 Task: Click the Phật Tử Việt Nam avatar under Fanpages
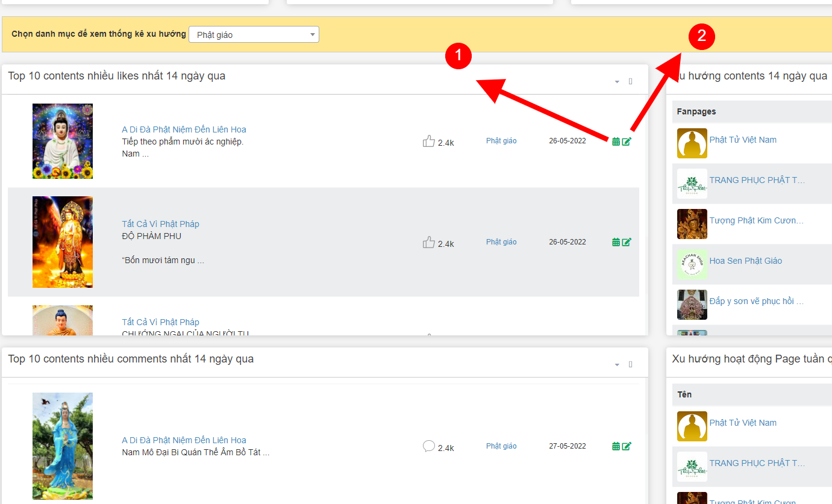tap(692, 143)
